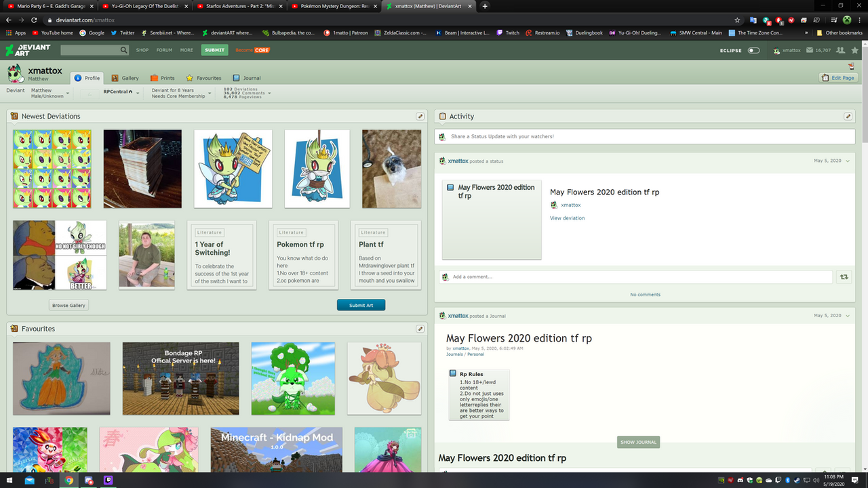Open the Pokemon tf rp literature
868x488 pixels.
click(304, 255)
